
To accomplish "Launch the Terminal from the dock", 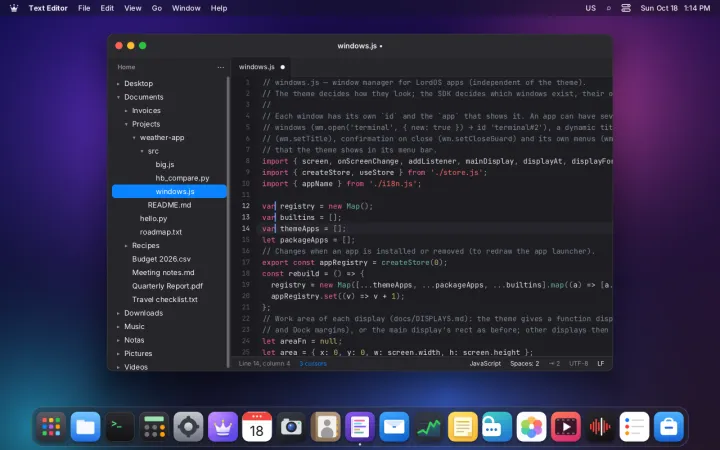I will click(x=120, y=427).
